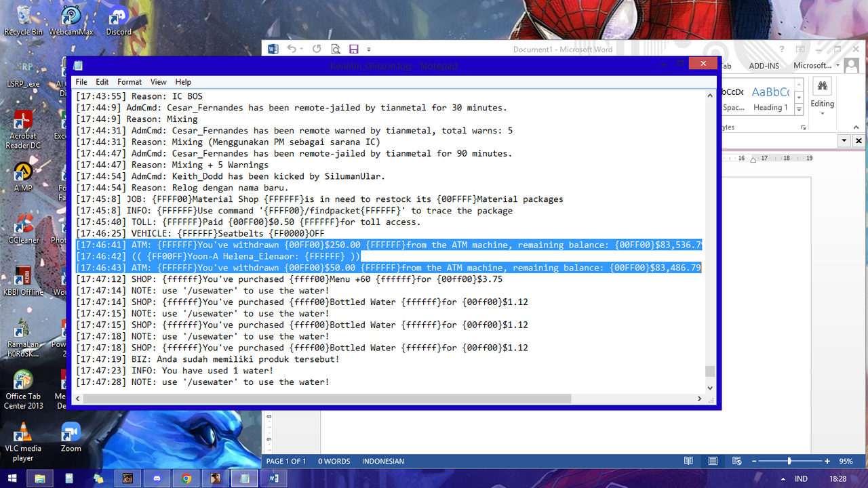The width and height of the screenshot is (868, 488).
Task: Close the document tab with the X button
Action: point(859,141)
